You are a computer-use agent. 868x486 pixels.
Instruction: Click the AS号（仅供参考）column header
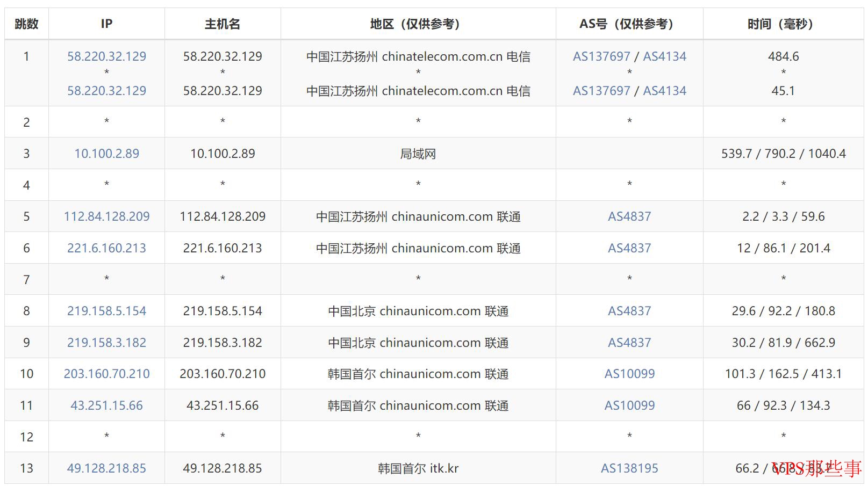point(629,24)
